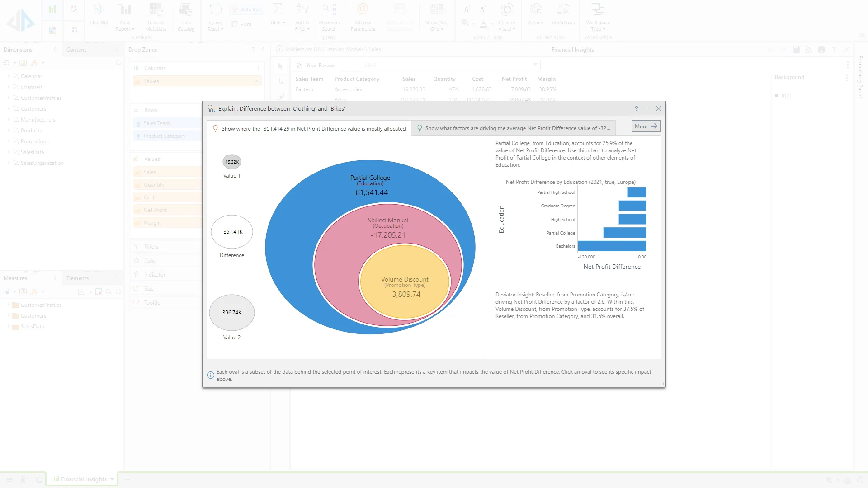Viewport: 868px width, 488px height.
Task: Click the Value 1 bubble 45.32K
Action: (232, 162)
